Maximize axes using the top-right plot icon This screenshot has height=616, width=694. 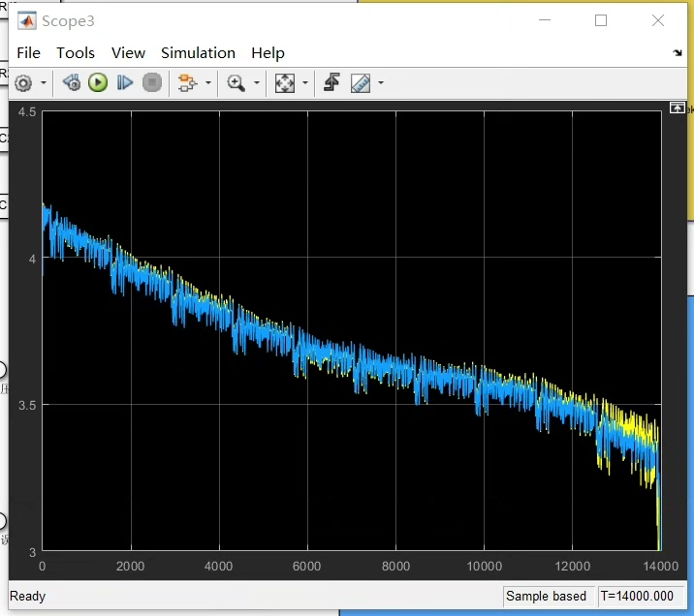[x=678, y=108]
